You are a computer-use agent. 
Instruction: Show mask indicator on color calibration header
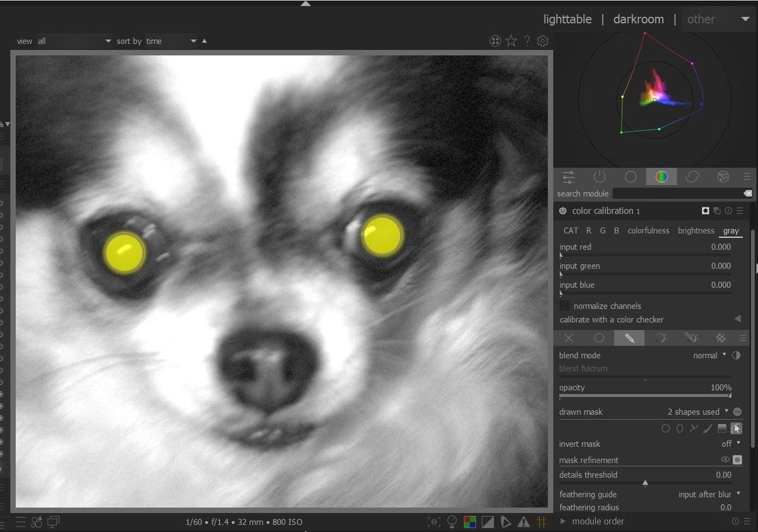pyautogui.click(x=706, y=211)
